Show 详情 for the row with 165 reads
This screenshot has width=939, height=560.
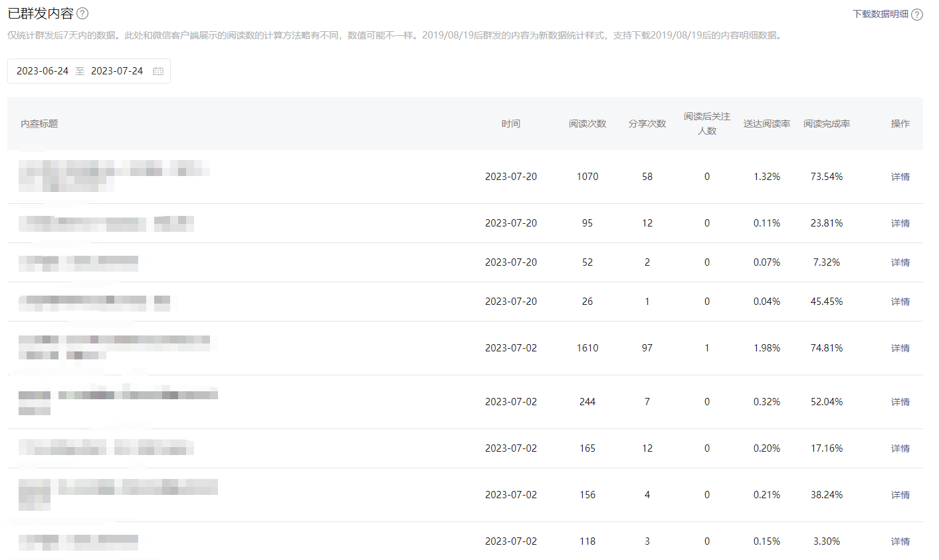(900, 448)
